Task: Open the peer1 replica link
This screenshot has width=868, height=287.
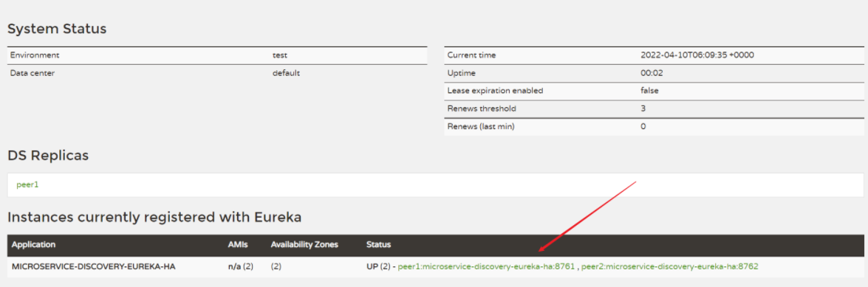Action: (x=27, y=184)
